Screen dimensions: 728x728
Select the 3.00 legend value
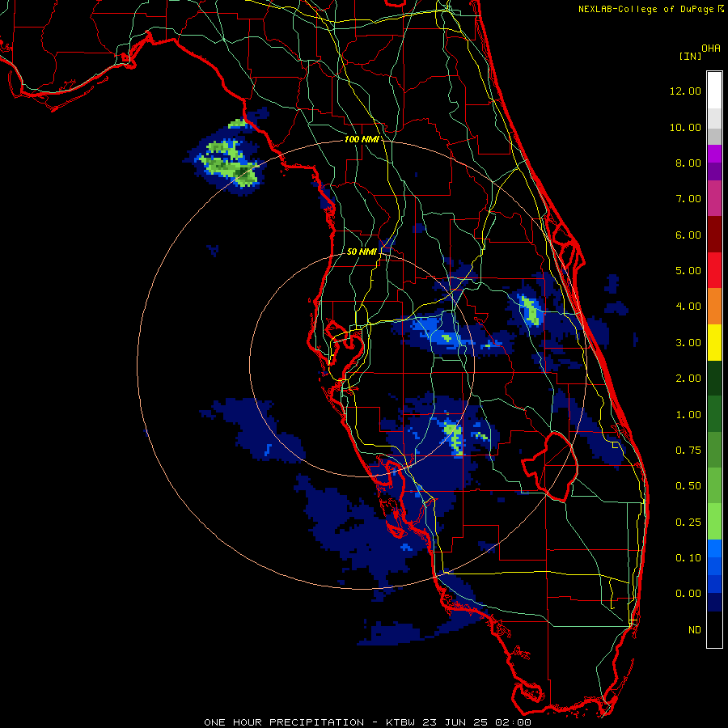click(x=688, y=343)
